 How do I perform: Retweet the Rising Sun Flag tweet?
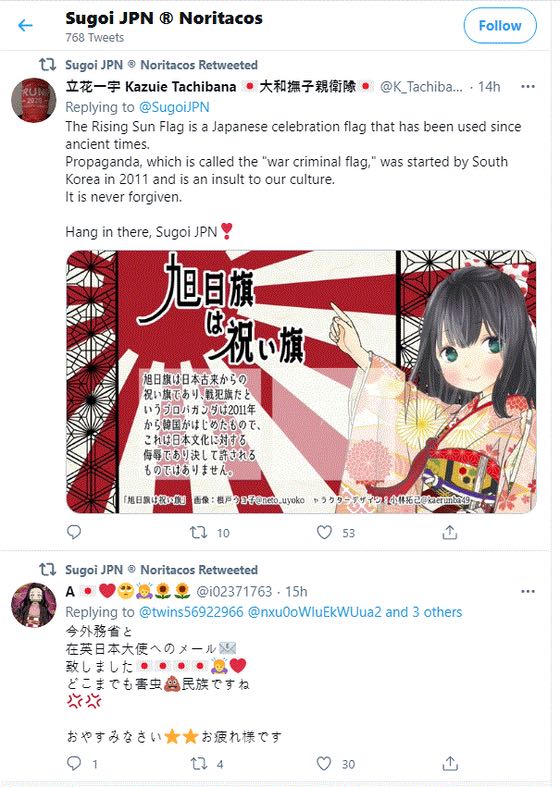pyautogui.click(x=199, y=532)
